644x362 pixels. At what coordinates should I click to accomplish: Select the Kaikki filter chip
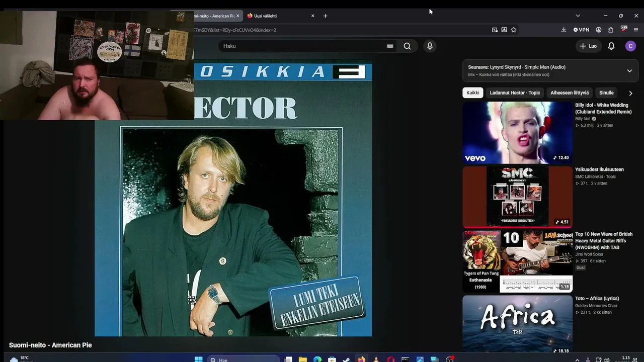point(472,93)
